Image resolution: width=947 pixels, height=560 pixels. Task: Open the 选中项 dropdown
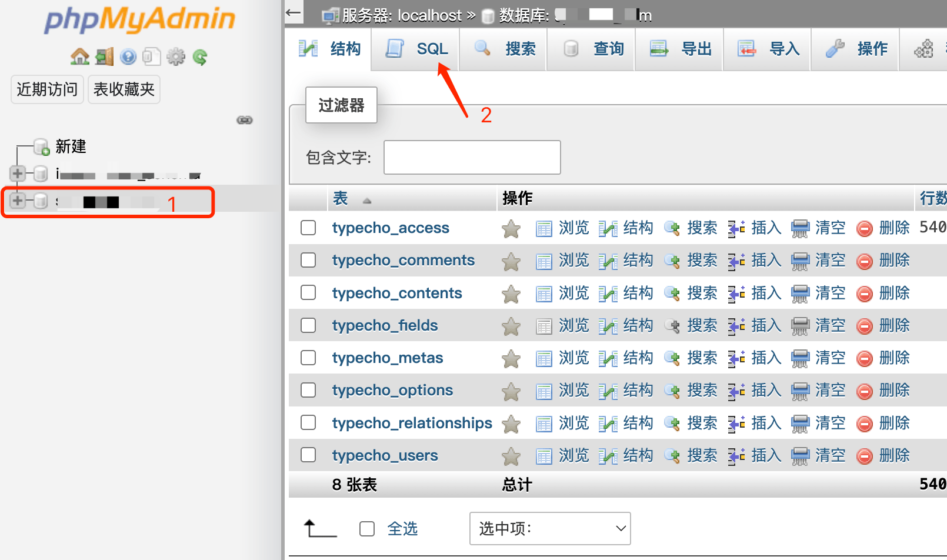550,528
